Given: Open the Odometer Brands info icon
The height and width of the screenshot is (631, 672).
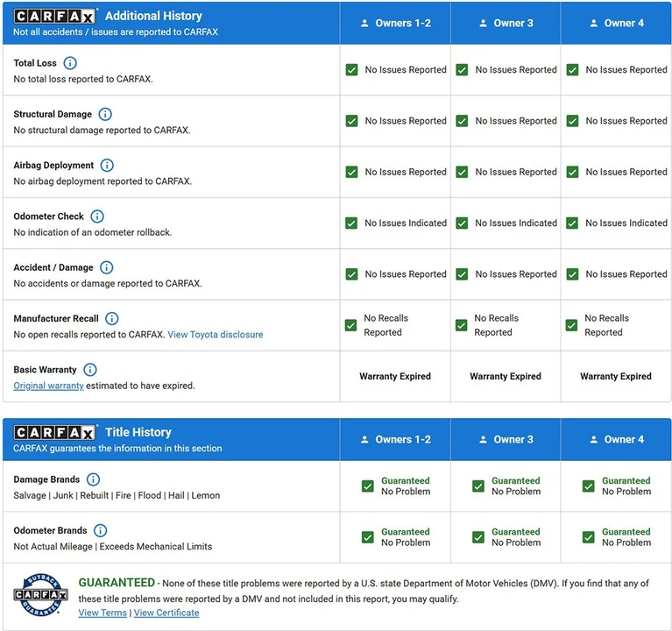Looking at the screenshot, I should [100, 530].
